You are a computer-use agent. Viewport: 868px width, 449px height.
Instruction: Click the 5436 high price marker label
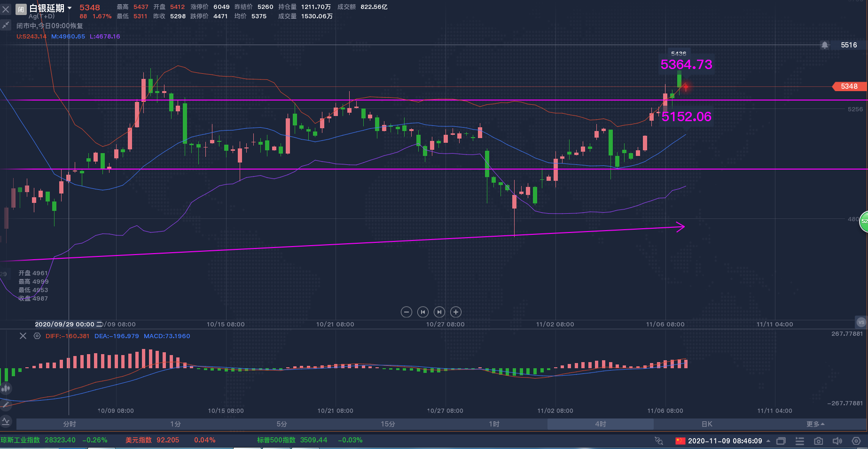pyautogui.click(x=679, y=54)
